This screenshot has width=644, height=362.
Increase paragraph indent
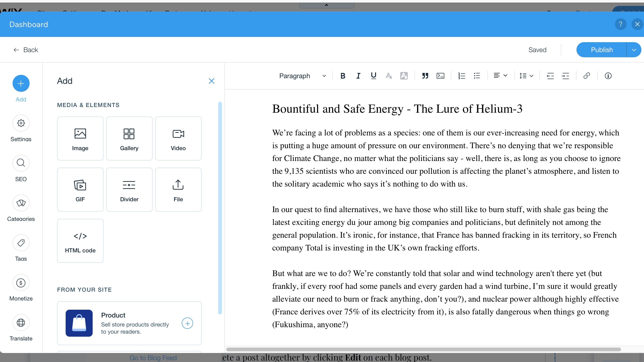coord(566,76)
